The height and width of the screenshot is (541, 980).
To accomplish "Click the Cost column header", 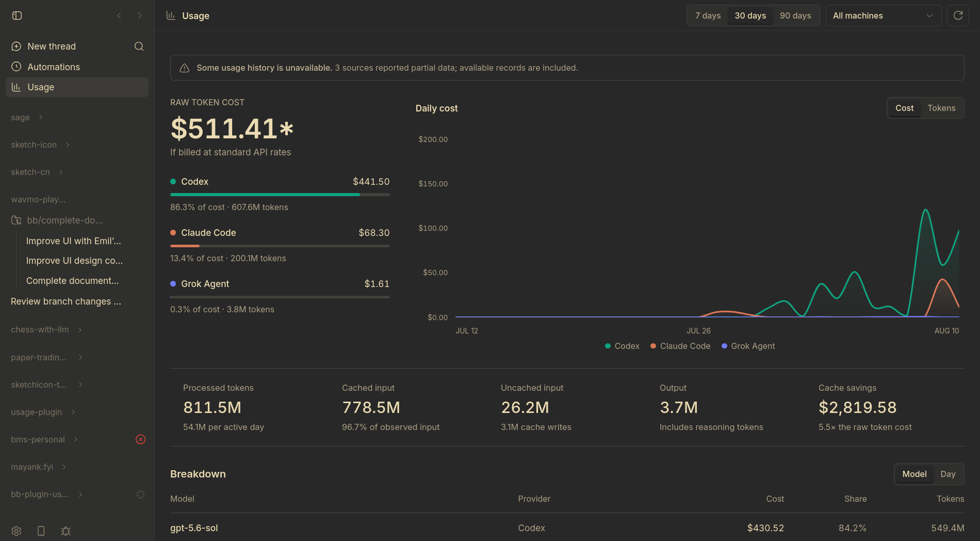I will coord(775,499).
